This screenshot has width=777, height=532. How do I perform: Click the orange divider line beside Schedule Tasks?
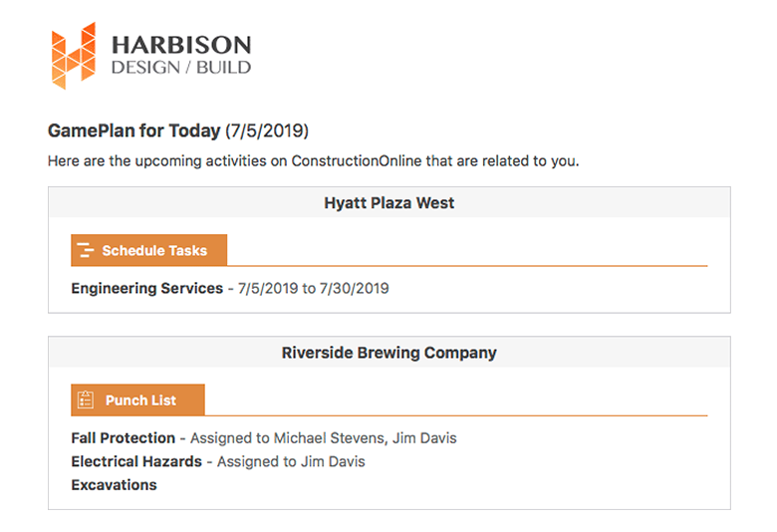(466, 266)
